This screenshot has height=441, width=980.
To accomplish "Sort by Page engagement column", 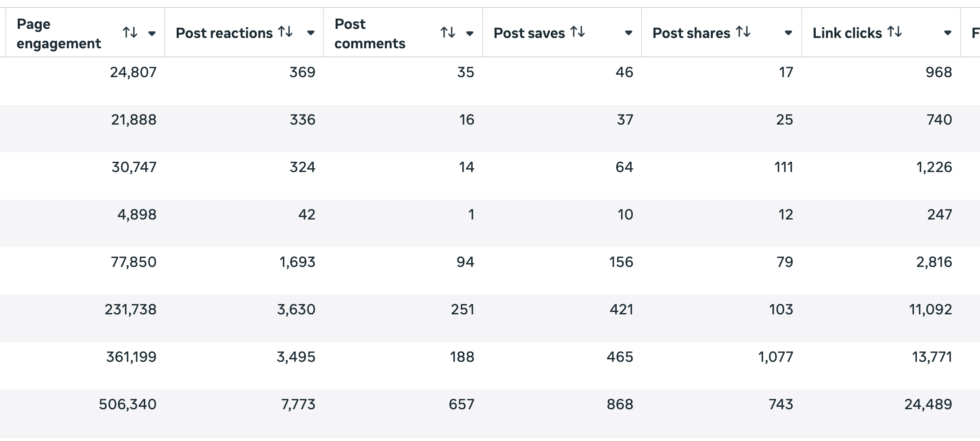I will 130,32.
